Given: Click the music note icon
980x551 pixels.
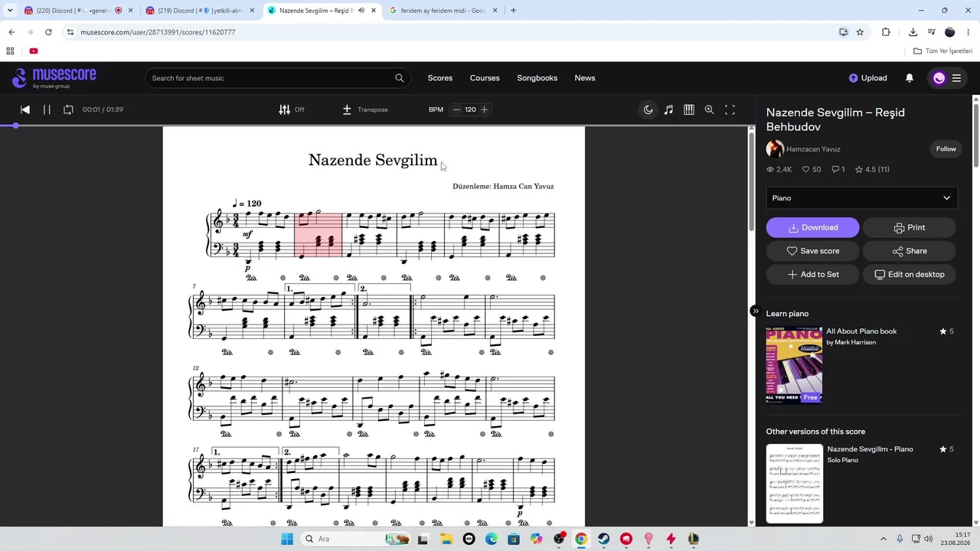Looking at the screenshot, I should pyautogui.click(x=668, y=109).
